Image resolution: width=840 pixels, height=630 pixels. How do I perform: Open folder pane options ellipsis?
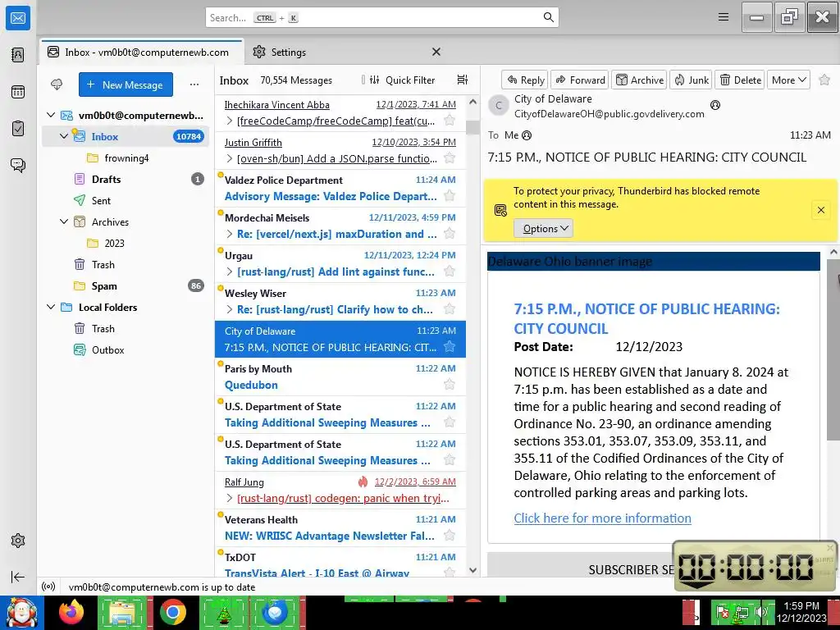194,84
